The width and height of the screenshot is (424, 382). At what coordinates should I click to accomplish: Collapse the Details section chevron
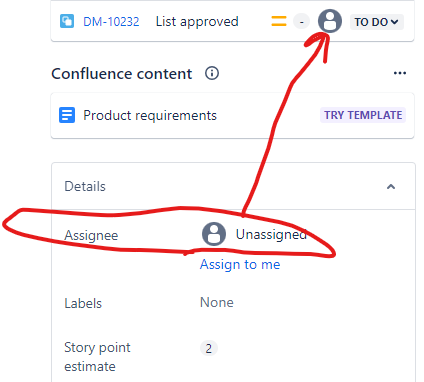[x=391, y=186]
